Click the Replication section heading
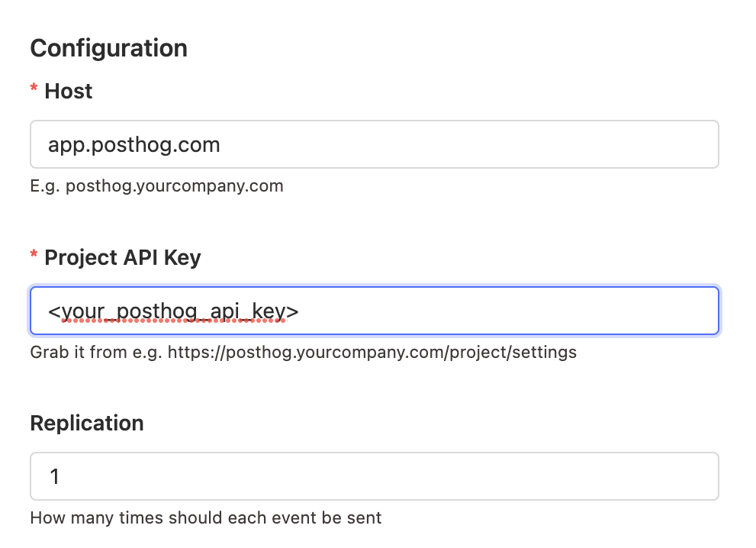756x548 pixels. [86, 423]
